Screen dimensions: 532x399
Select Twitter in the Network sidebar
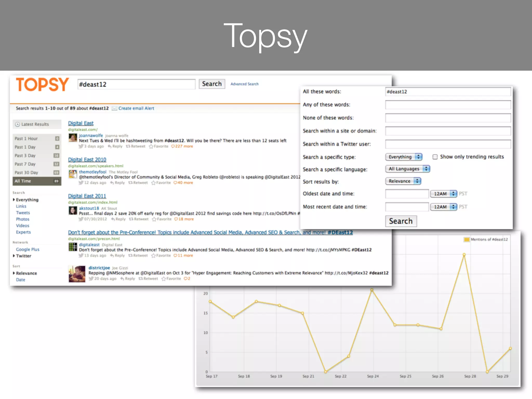tap(23, 256)
